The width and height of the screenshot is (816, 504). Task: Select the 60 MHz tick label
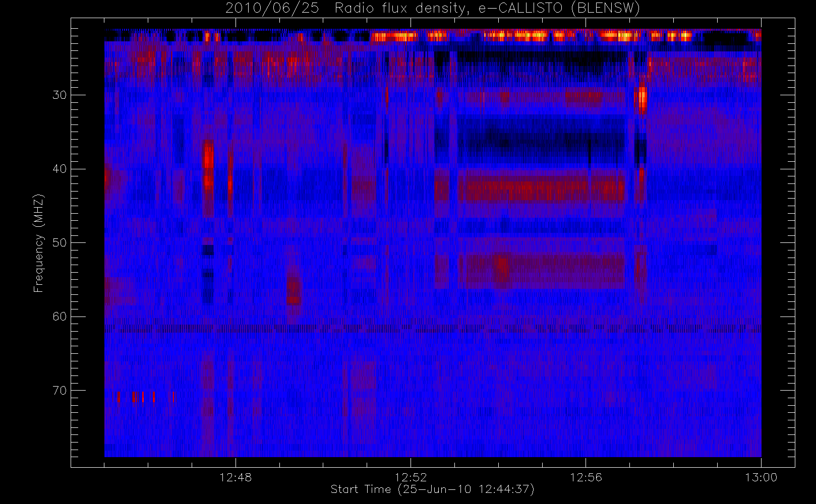(x=60, y=317)
